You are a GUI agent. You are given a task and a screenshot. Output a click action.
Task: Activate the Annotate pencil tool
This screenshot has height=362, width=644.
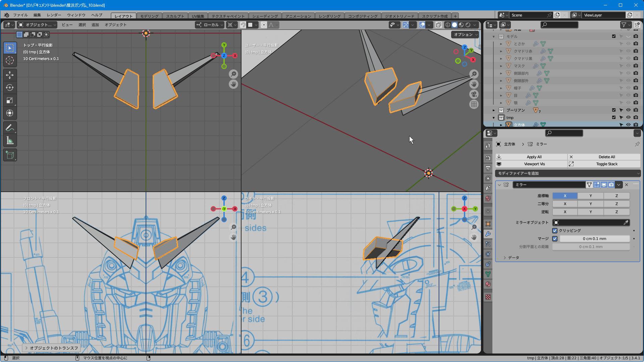click(x=10, y=128)
